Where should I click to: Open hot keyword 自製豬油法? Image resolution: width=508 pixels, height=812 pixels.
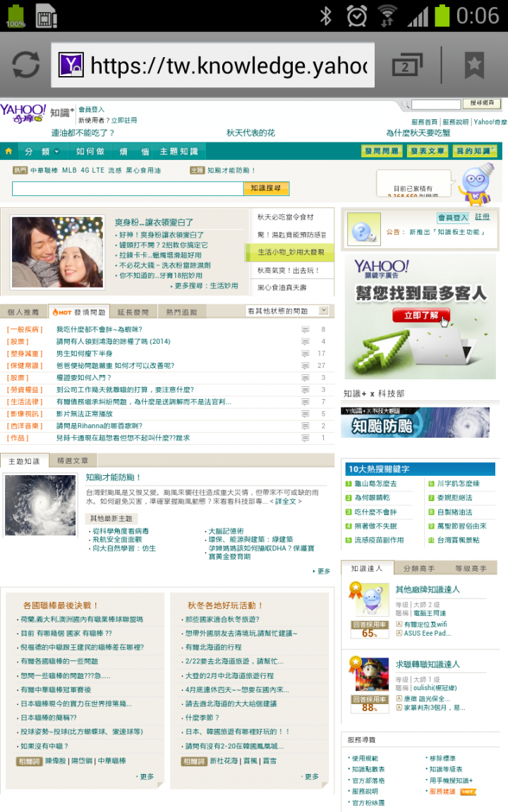[x=454, y=512]
